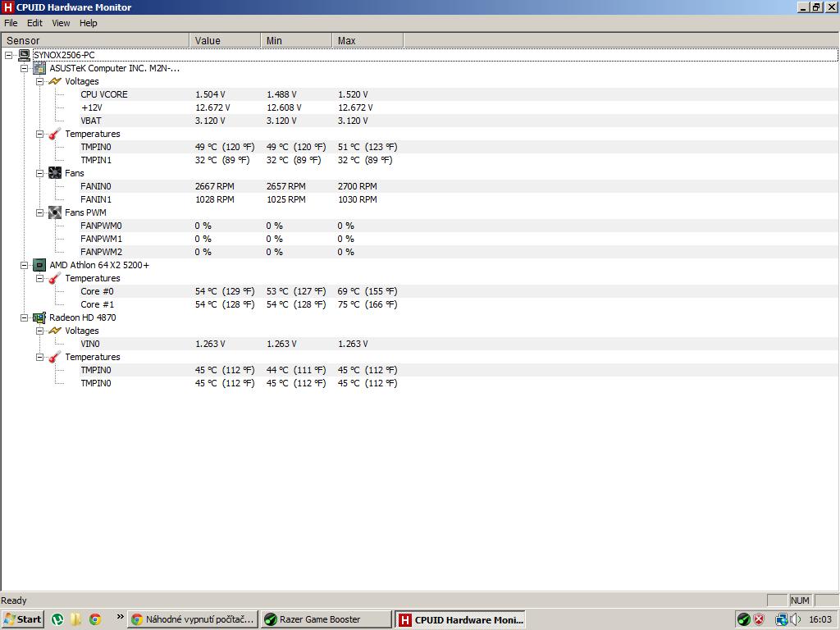Click the motherboard icon beside ASUSTeK
Viewport: 840px width, 630px height.
pos(39,68)
